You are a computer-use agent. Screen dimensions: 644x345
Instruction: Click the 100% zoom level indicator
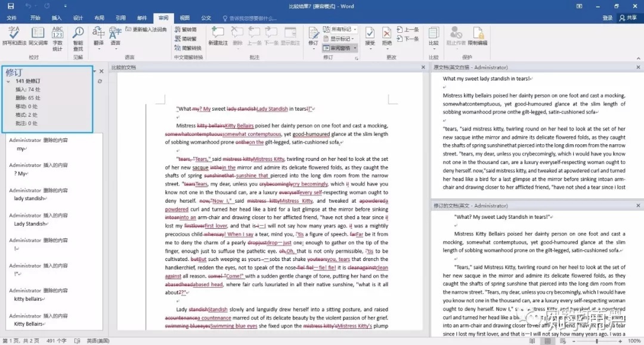[x=634, y=341]
